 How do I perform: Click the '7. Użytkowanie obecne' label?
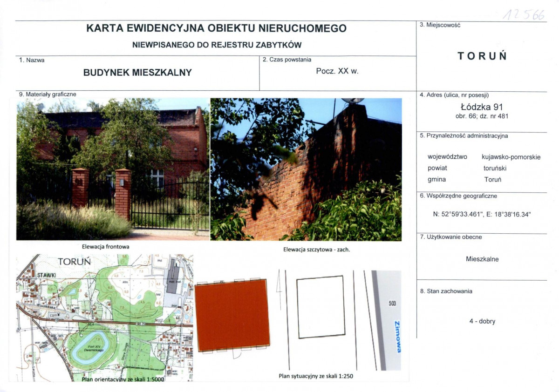451,237
